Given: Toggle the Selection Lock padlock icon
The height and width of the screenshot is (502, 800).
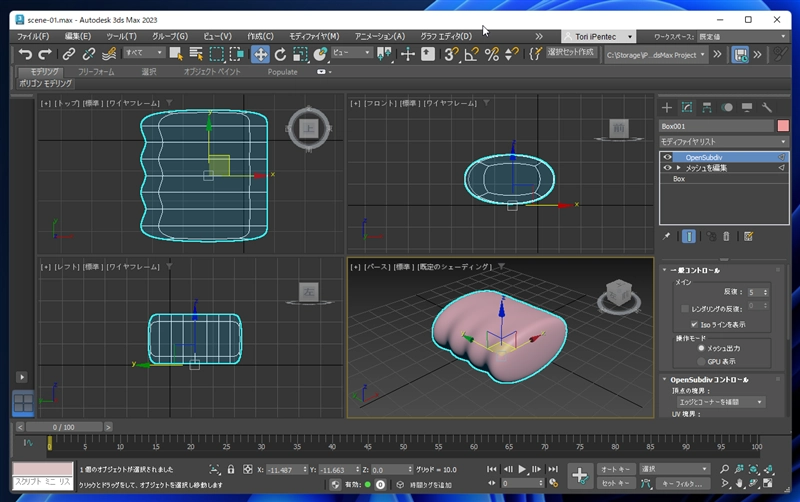Looking at the screenshot, I should (231, 469).
